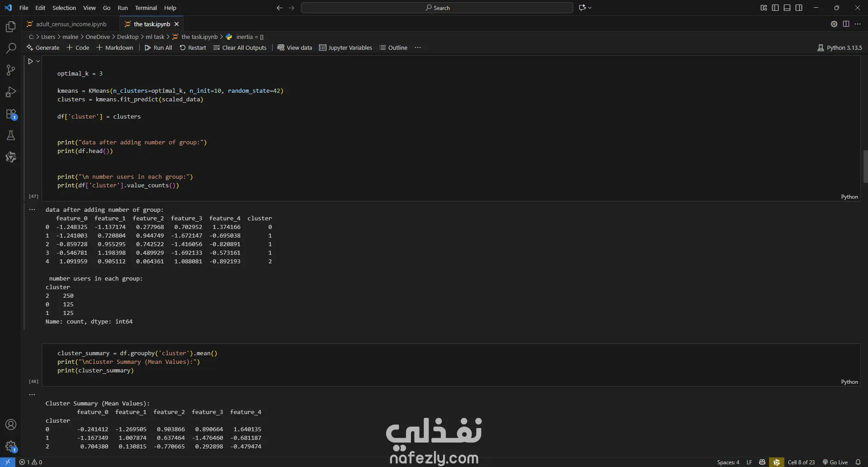Viewport: 868px width, 467px height.
Task: Go forward with the right arrow
Action: (292, 8)
